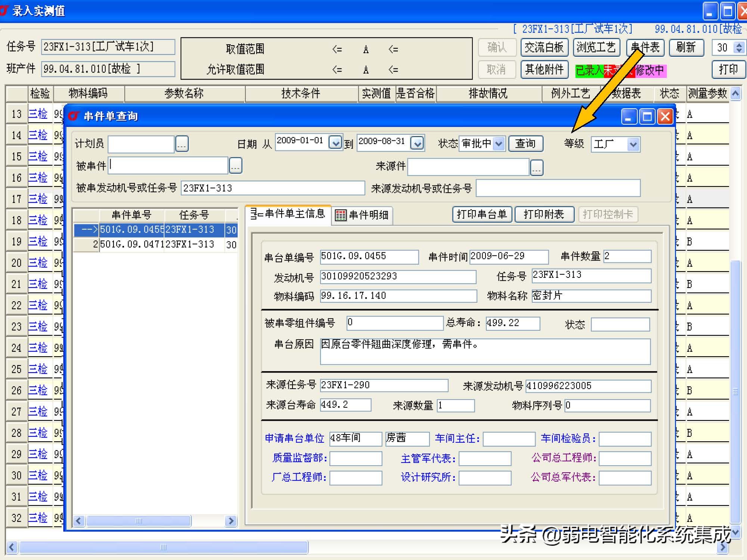The width and height of the screenshot is (747, 560).
Task: Click the 公司总工程师 signature field
Action: [625, 458]
